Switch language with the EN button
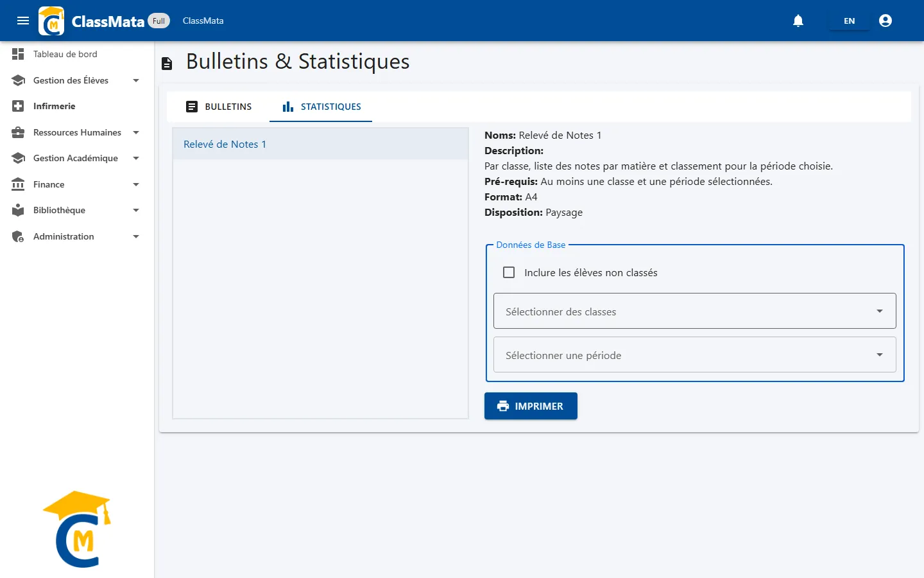Screen dimensions: 924x578 (850, 21)
